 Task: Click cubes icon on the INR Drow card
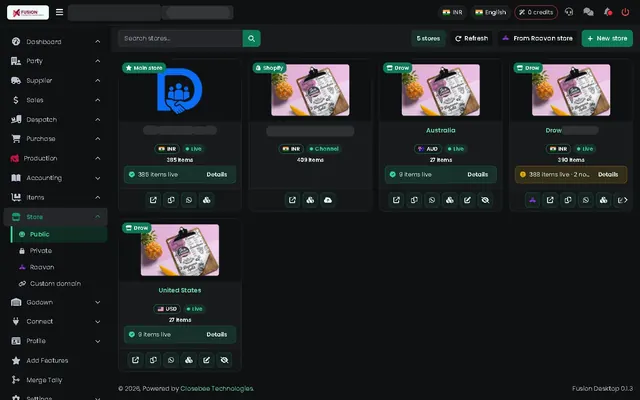pos(603,200)
